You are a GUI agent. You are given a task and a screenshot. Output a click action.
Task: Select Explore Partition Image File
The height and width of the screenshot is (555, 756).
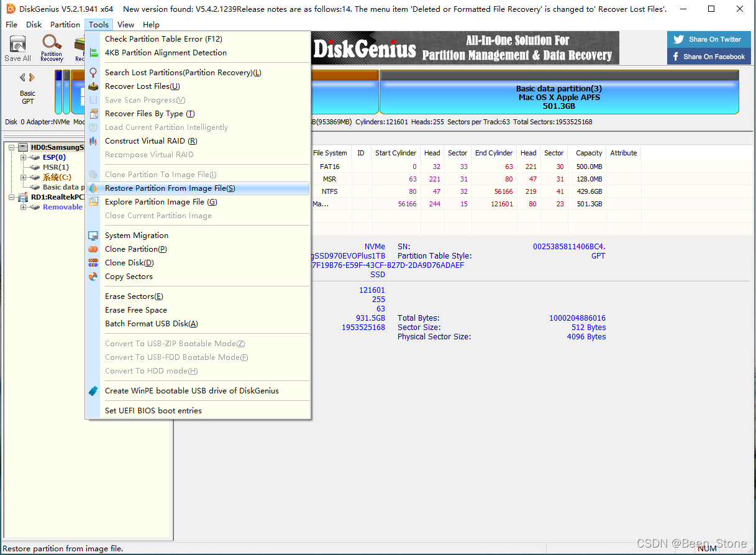(x=198, y=202)
